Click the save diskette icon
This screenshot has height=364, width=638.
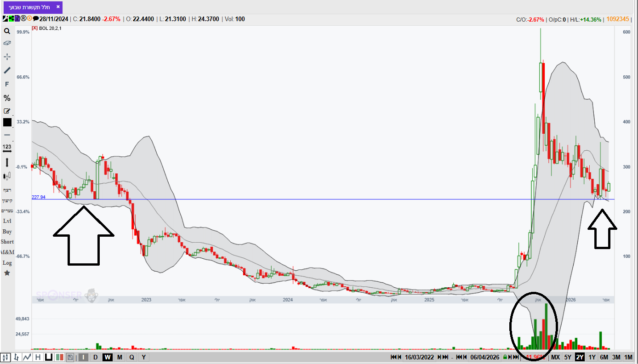70,357
